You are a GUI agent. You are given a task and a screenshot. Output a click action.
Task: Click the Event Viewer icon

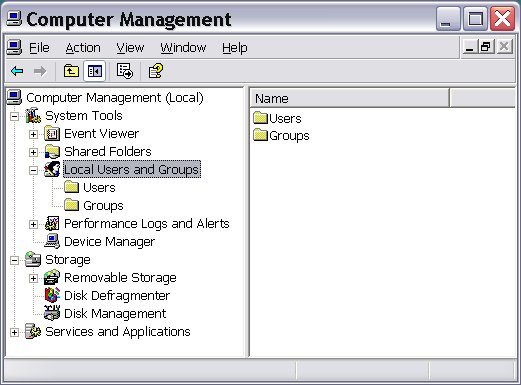click(x=52, y=134)
